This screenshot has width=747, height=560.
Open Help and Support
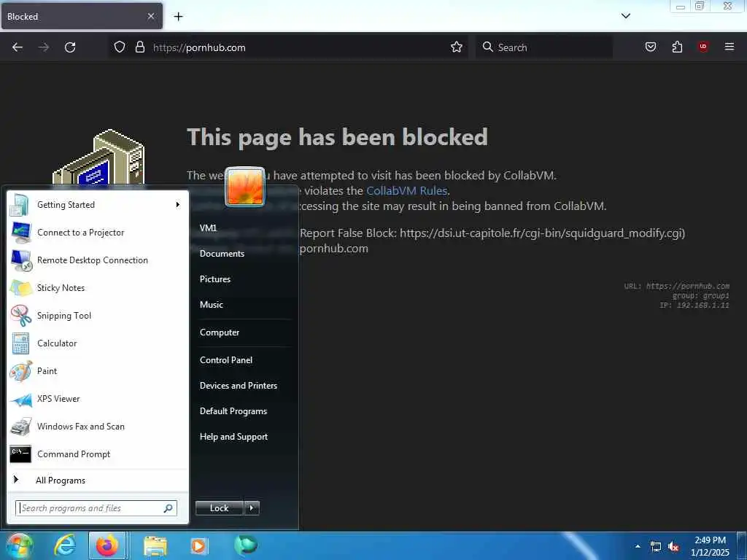pos(233,437)
